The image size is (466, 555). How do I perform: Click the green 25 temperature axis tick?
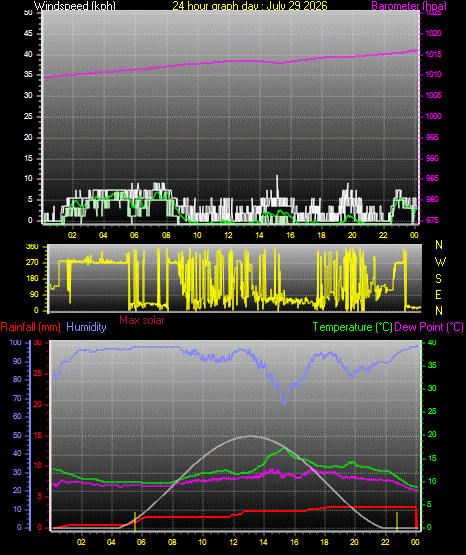tap(432, 411)
